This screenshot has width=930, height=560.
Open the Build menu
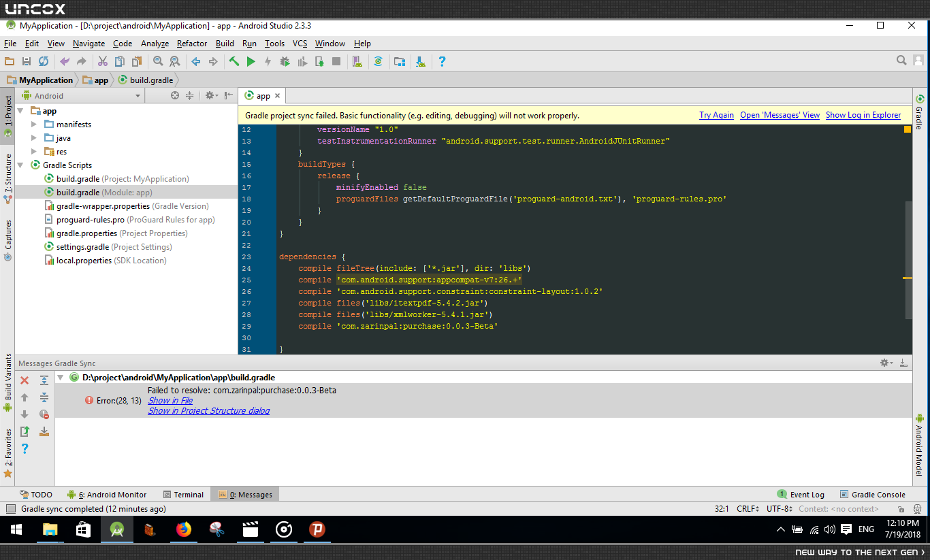225,44
